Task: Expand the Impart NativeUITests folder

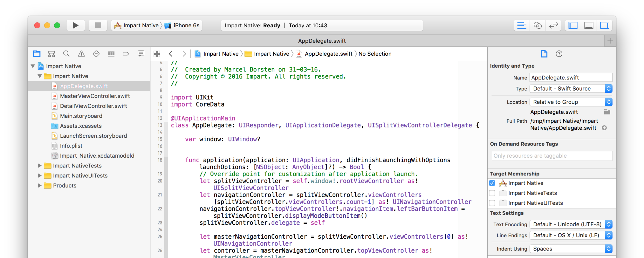Action: pyautogui.click(x=40, y=175)
